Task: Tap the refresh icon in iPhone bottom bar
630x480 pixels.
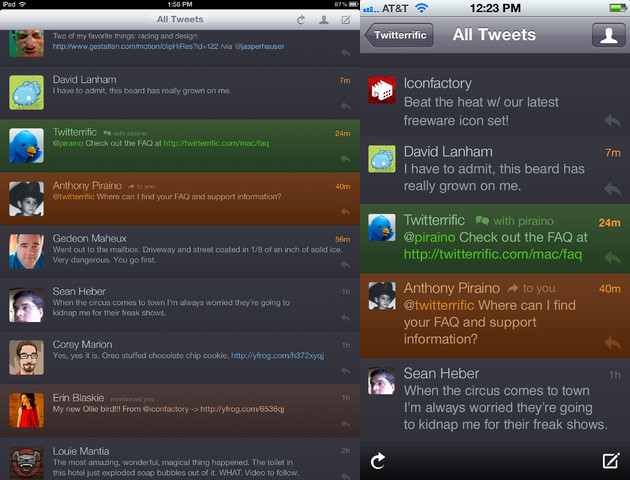Action: pyautogui.click(x=378, y=461)
